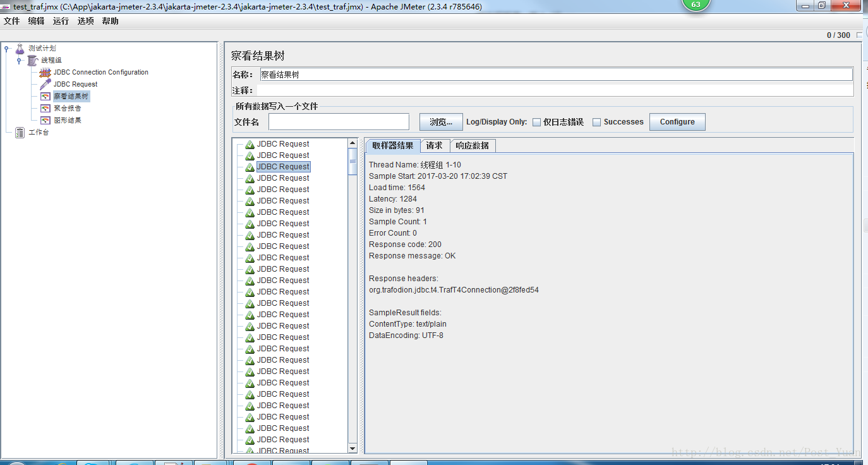Open the 选项 menu
This screenshot has width=868, height=465.
coord(86,21)
